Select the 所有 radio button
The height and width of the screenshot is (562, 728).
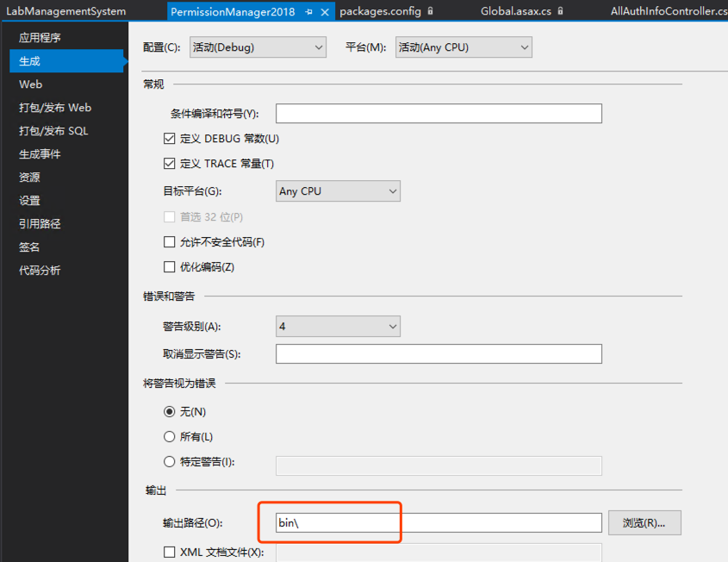[x=170, y=437]
